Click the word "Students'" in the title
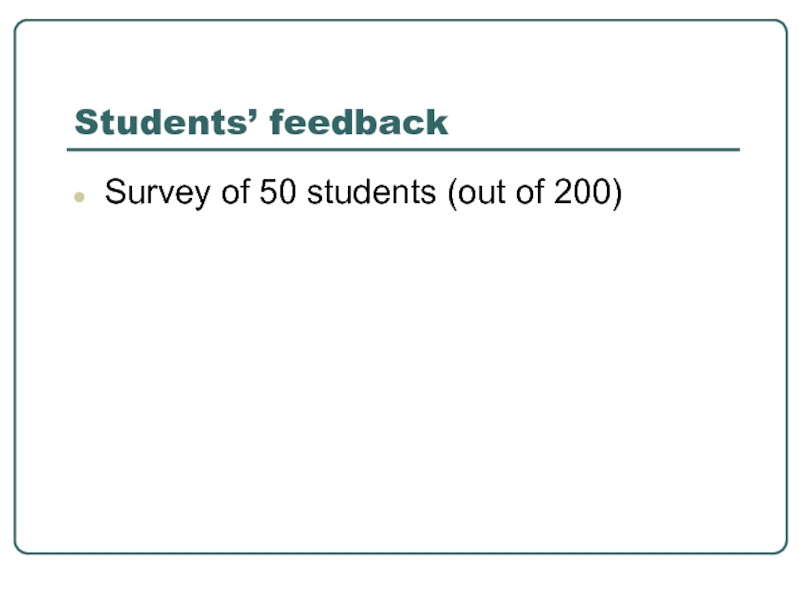Image resolution: width=800 pixels, height=600 pixels. [x=164, y=123]
